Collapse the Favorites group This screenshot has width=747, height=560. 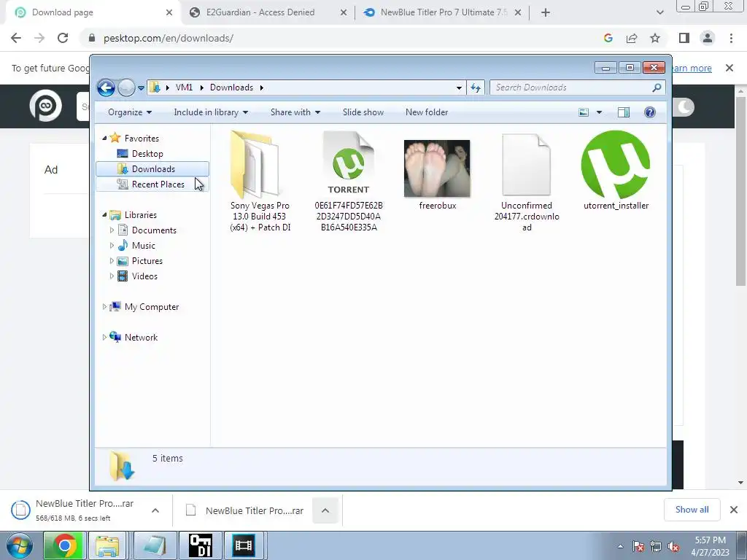(104, 138)
